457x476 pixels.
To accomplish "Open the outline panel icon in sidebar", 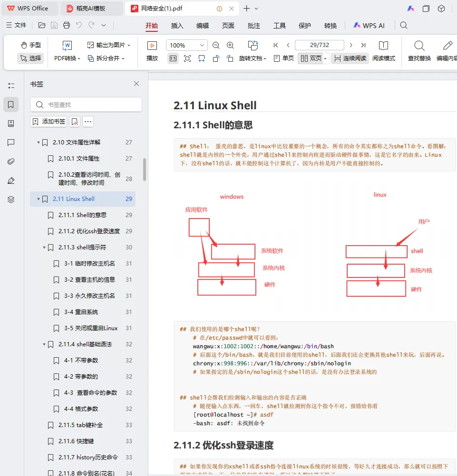I will click(11, 86).
